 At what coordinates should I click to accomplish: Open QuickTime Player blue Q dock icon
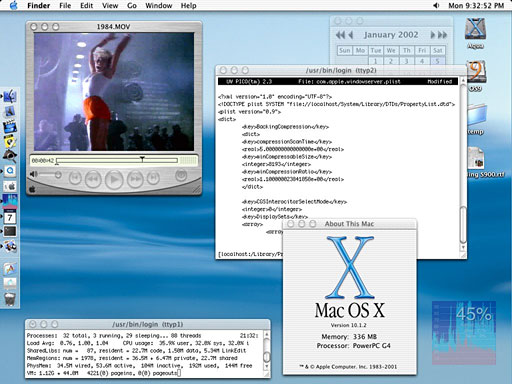[10, 171]
